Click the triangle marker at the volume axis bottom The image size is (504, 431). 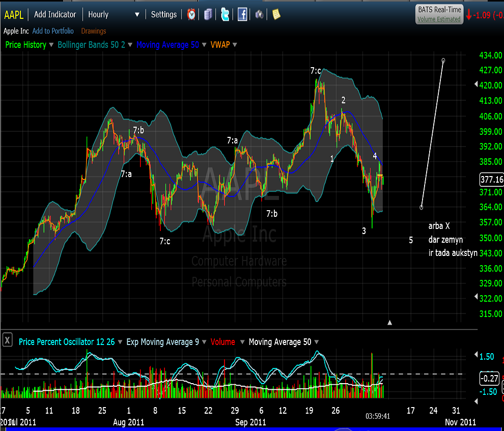pos(476,401)
